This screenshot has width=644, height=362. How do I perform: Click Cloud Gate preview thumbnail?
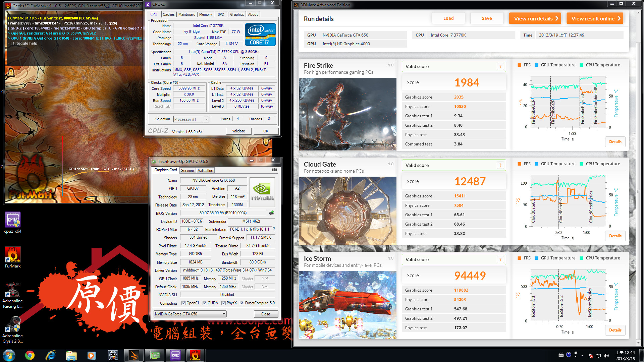[x=347, y=210]
